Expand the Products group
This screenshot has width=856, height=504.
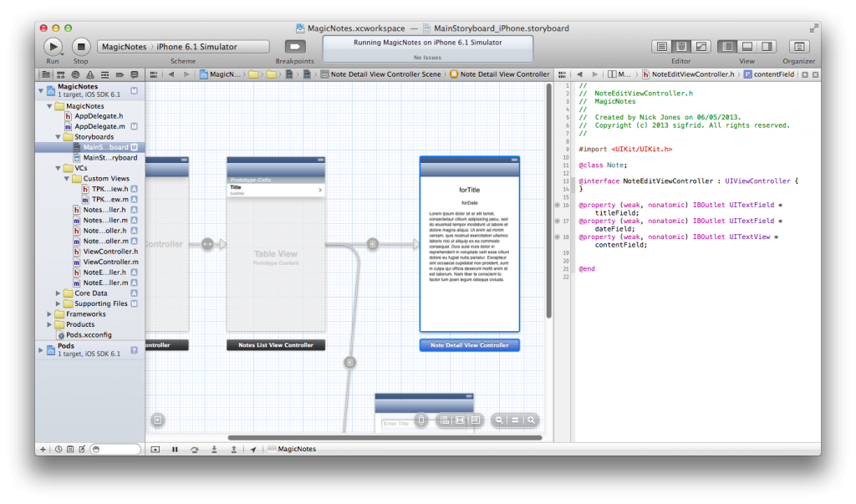49,324
